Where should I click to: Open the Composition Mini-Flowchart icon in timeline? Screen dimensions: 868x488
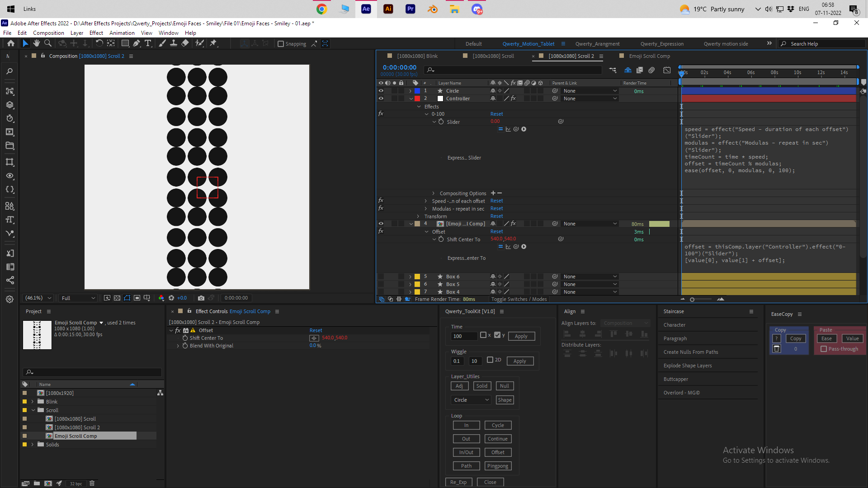coord(613,70)
